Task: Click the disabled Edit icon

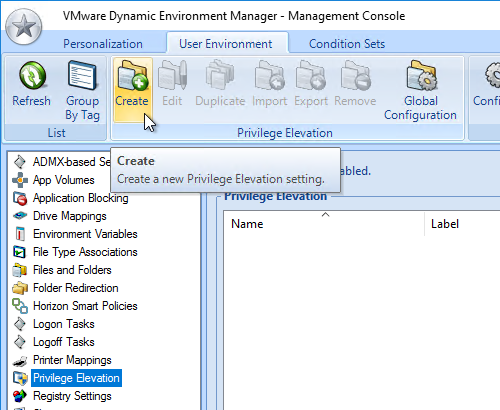Action: [x=172, y=75]
